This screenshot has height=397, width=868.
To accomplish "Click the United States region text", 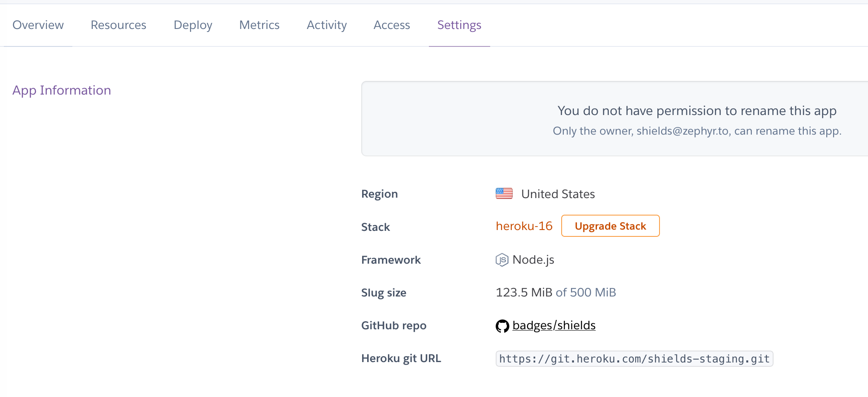I will (558, 194).
